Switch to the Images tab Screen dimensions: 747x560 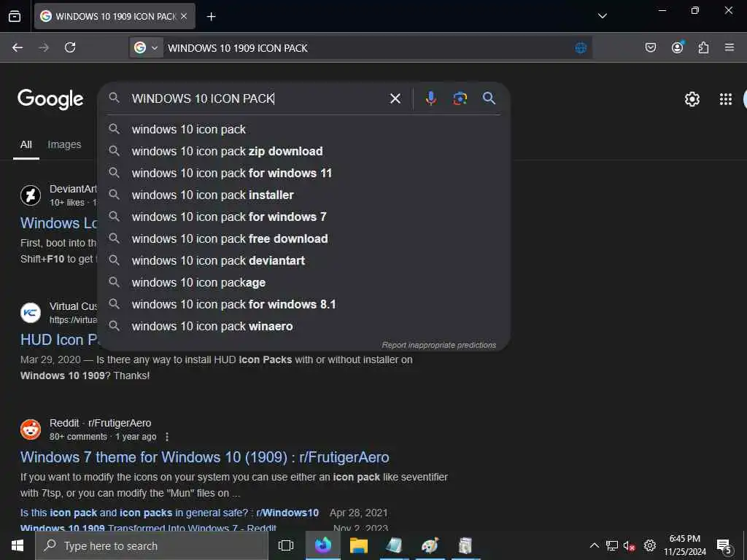click(64, 145)
